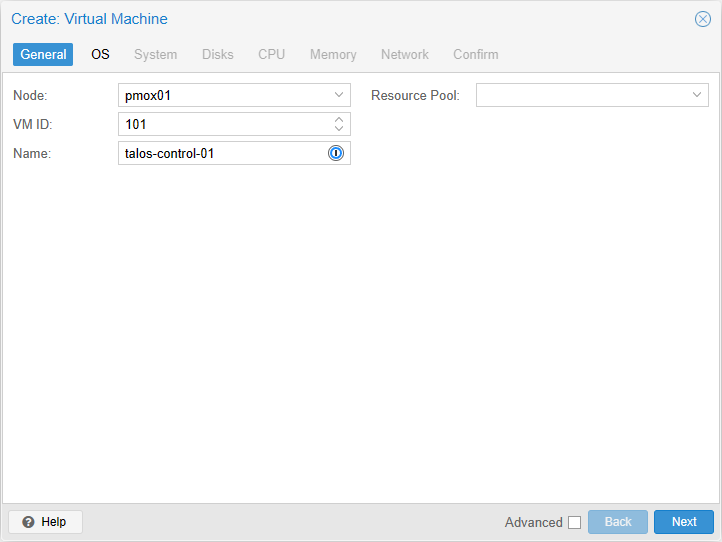722x542 pixels.
Task: Increase VM ID with up arrow
Action: (x=339, y=119)
